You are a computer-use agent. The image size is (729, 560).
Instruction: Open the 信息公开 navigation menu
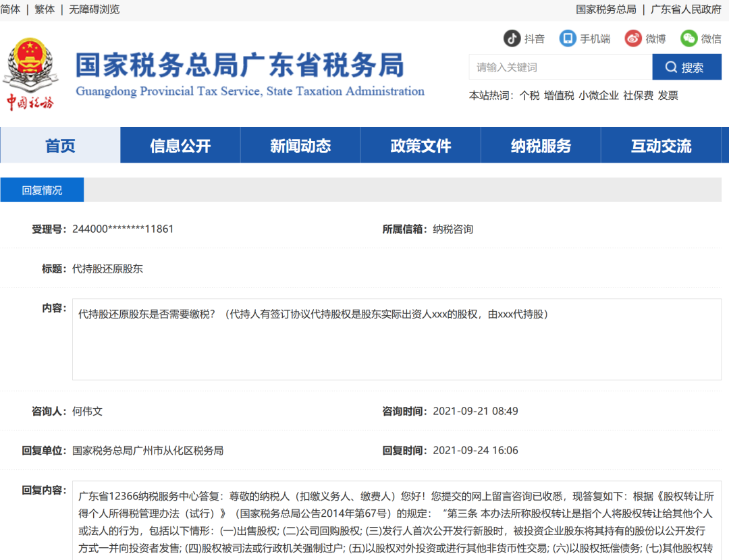(180, 145)
